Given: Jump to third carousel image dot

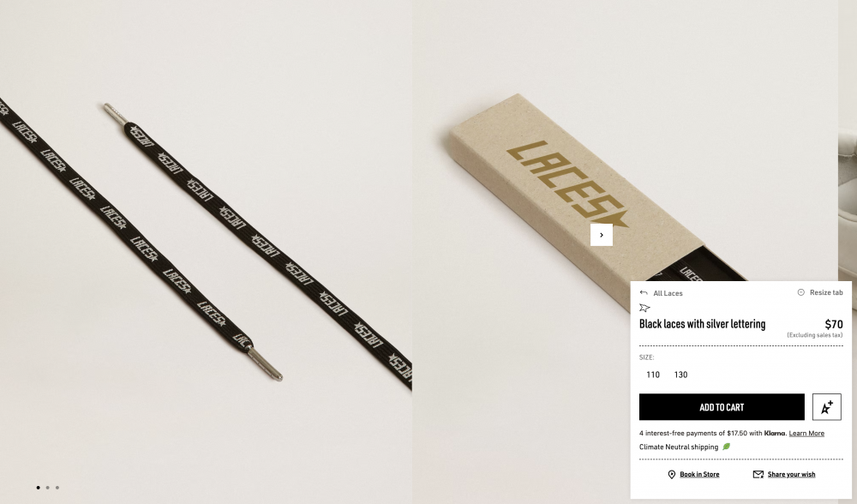Looking at the screenshot, I should coord(57,488).
